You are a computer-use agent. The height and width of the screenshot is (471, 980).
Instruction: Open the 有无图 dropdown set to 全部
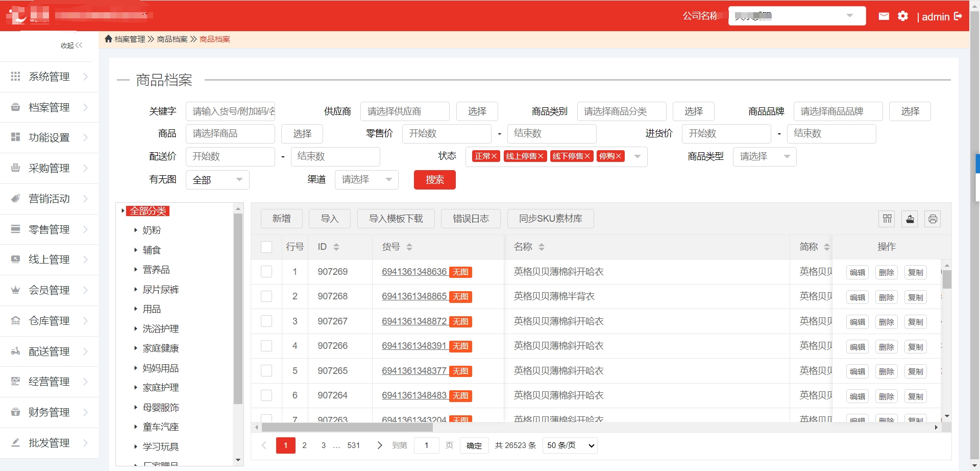pos(217,180)
